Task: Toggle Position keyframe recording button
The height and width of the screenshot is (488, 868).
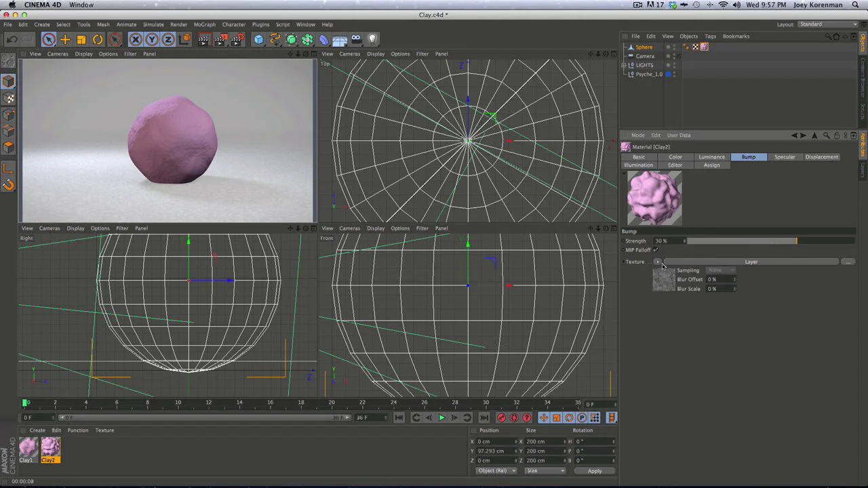Action: tap(543, 418)
